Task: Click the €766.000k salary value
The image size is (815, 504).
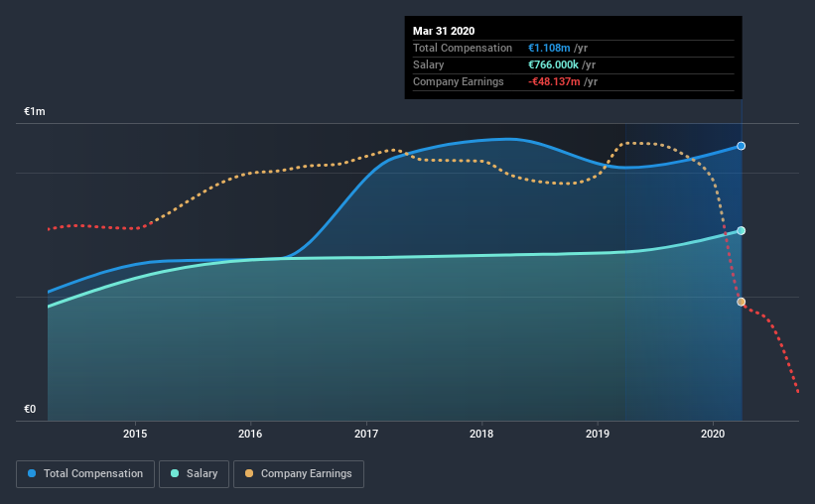Action: [553, 64]
